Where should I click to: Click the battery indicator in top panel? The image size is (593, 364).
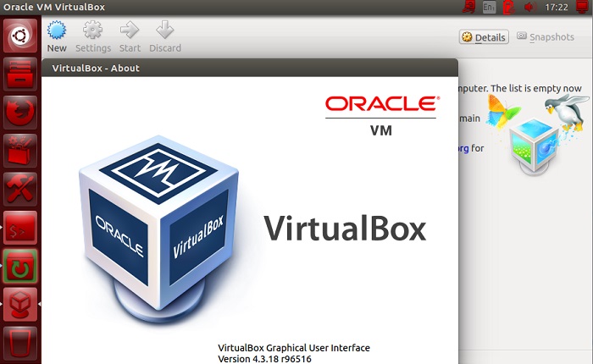[x=509, y=7]
